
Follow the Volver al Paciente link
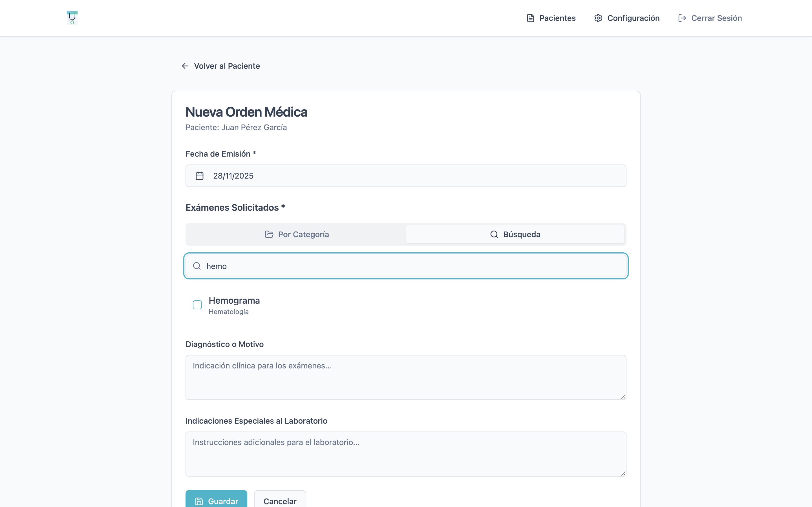227,66
